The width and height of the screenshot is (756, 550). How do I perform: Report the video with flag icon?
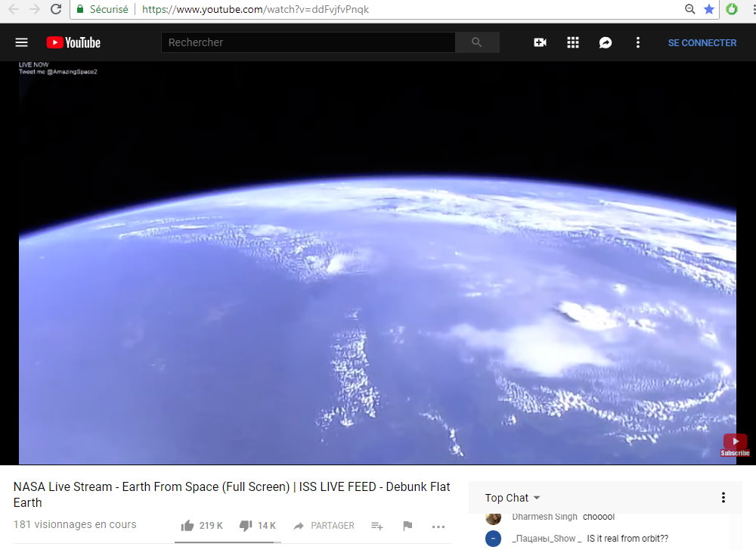tap(407, 525)
